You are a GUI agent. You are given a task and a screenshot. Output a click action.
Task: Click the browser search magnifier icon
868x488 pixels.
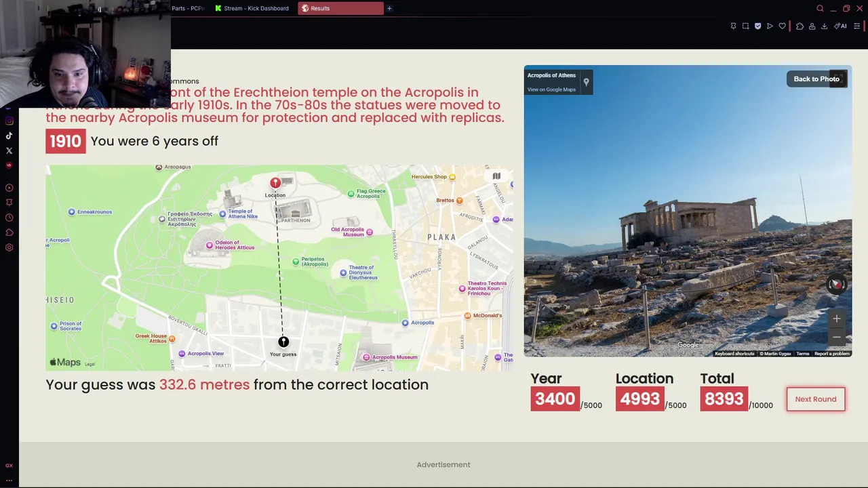tap(820, 8)
